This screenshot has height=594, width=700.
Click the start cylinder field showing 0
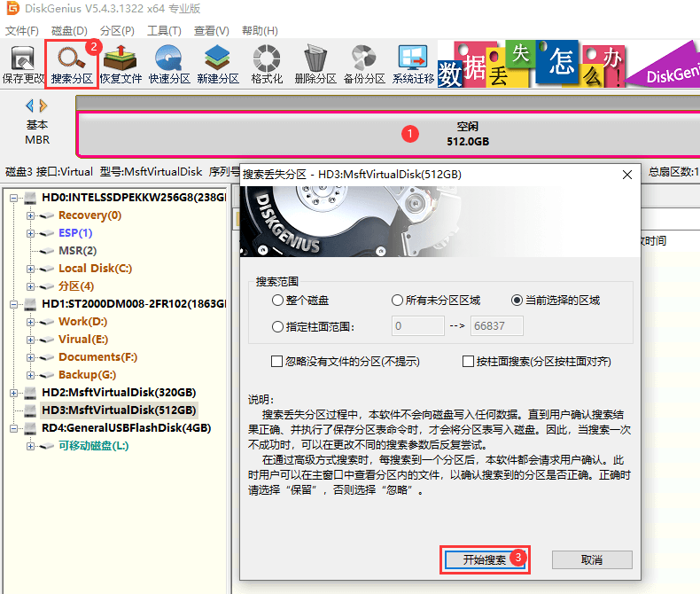tap(418, 326)
